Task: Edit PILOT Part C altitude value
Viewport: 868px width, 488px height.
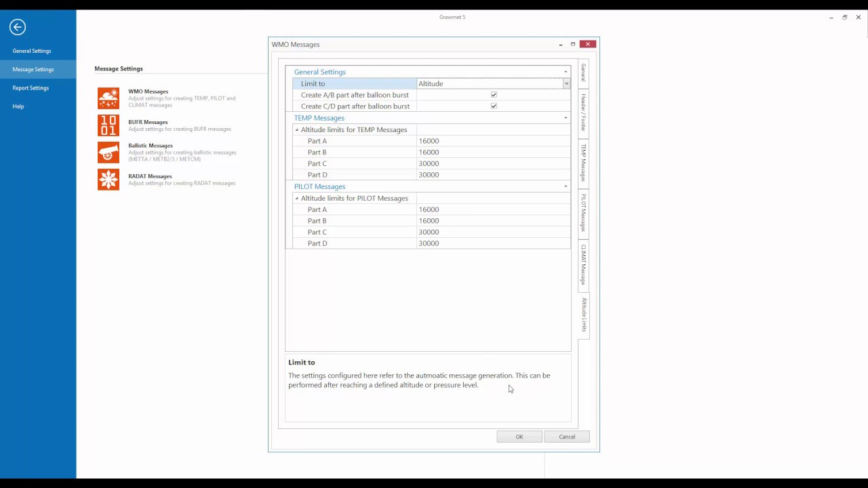Action: (493, 232)
